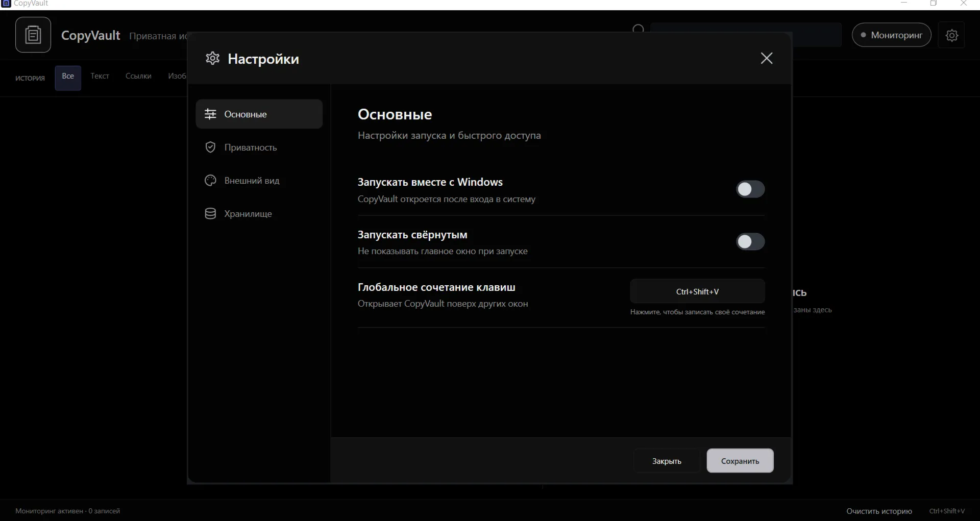This screenshot has height=521, width=980.
Task: Click the sliders icon beside Основные
Action: (210, 114)
